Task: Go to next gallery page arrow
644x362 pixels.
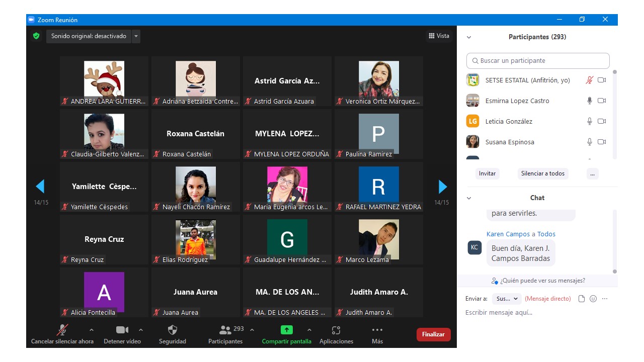Action: [x=443, y=187]
